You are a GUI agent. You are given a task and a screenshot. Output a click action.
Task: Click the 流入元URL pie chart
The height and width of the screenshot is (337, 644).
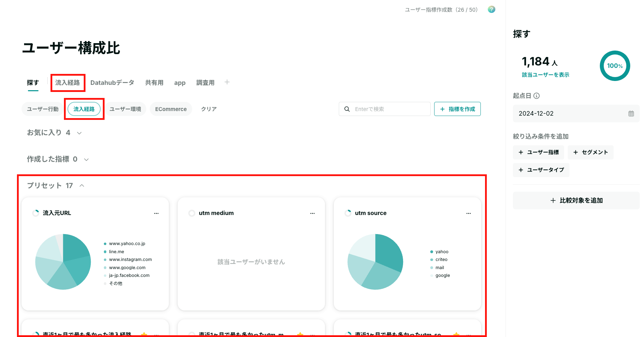point(63,262)
